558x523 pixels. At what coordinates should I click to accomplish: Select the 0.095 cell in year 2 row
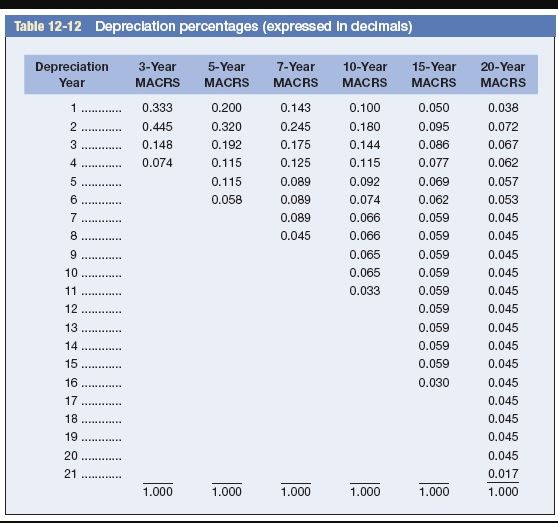tap(434, 127)
